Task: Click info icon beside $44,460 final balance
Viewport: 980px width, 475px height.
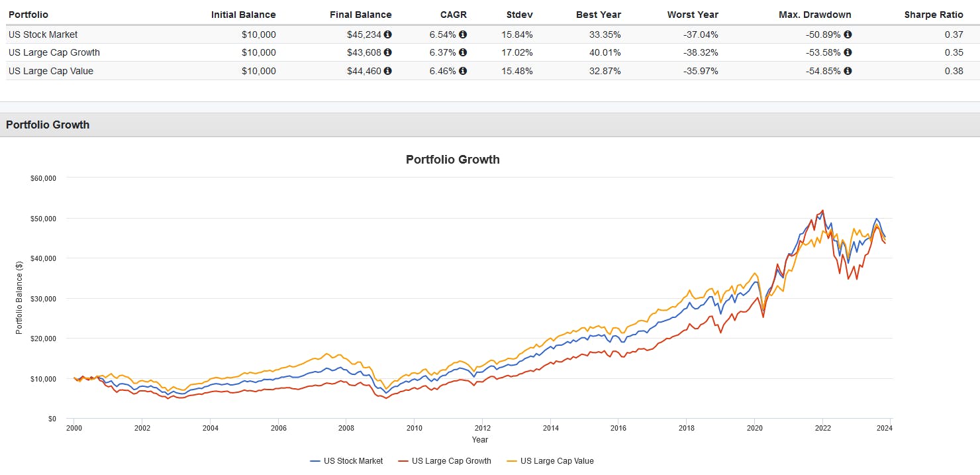Action: coord(388,71)
